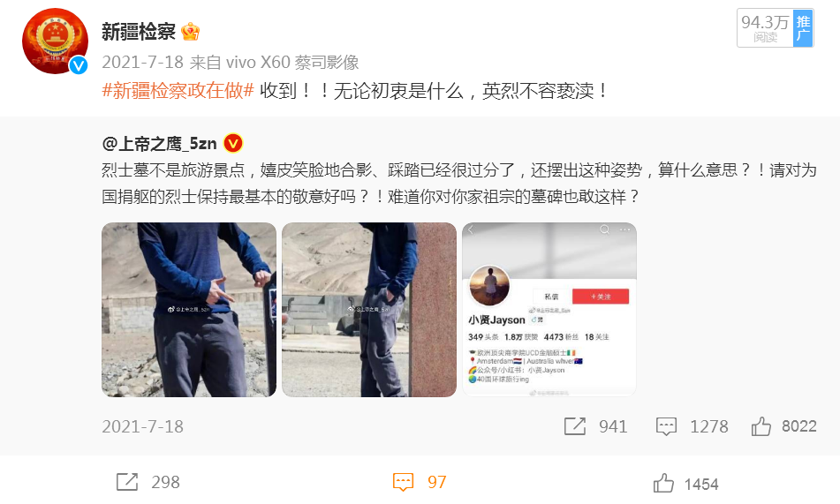Click the repost icon beside 941
840x504 pixels.
[575, 426]
